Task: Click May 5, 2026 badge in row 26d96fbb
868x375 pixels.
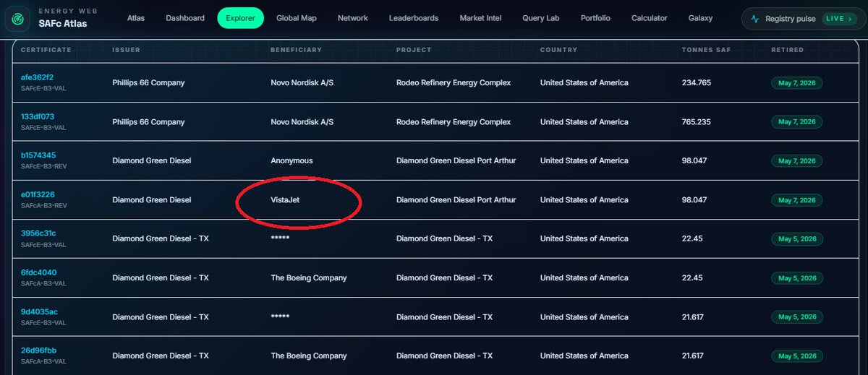Action: coord(796,356)
